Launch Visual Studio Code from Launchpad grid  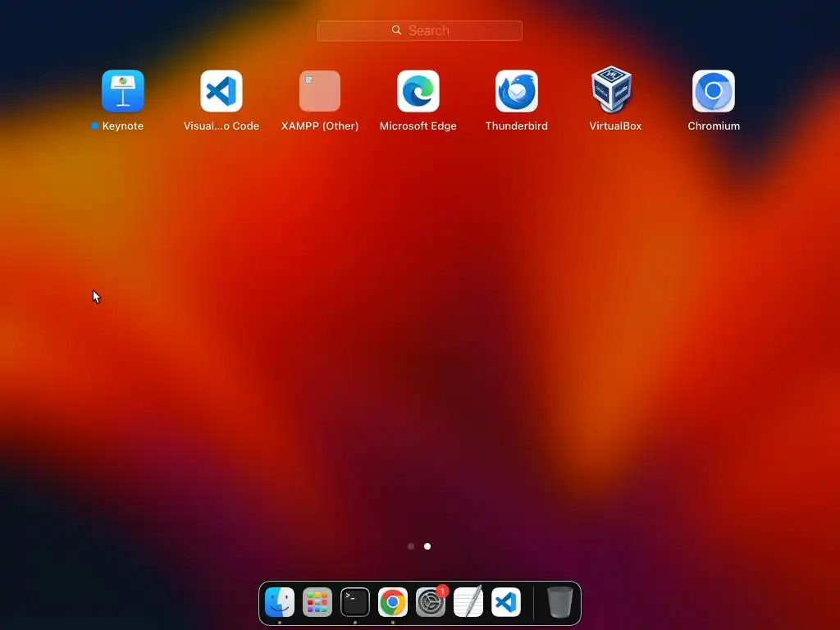coord(221,91)
